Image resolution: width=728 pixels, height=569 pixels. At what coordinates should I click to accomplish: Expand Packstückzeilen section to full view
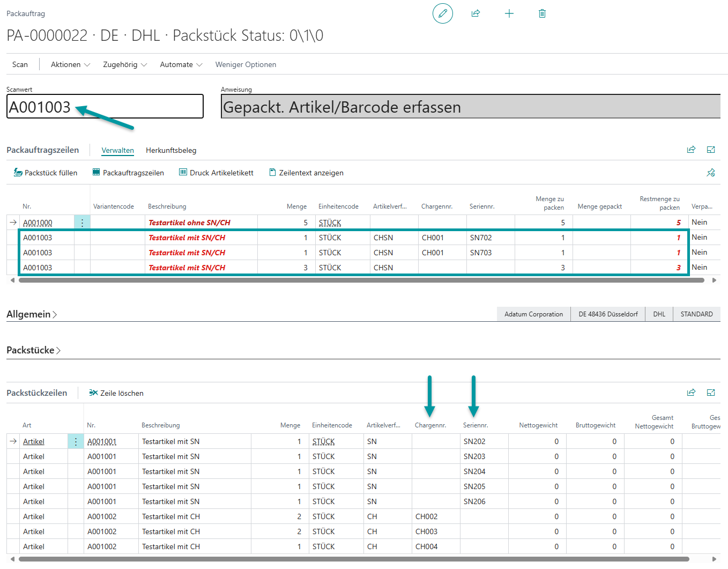click(711, 393)
